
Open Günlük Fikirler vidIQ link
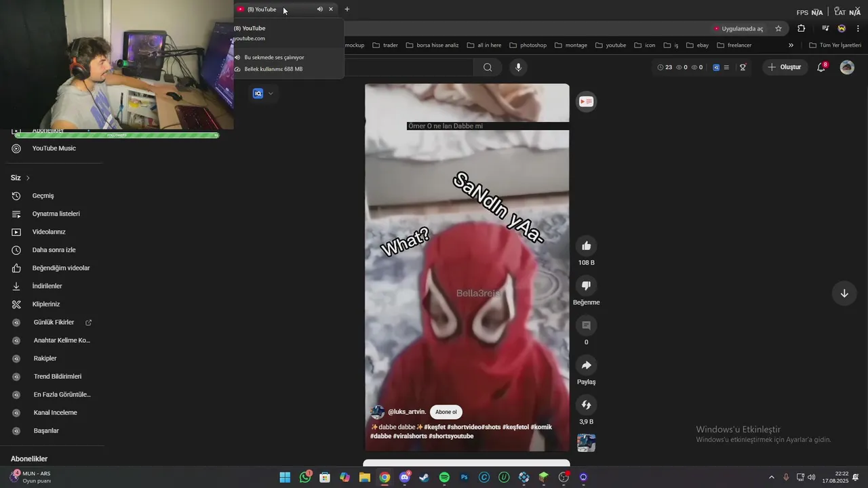[54, 323]
